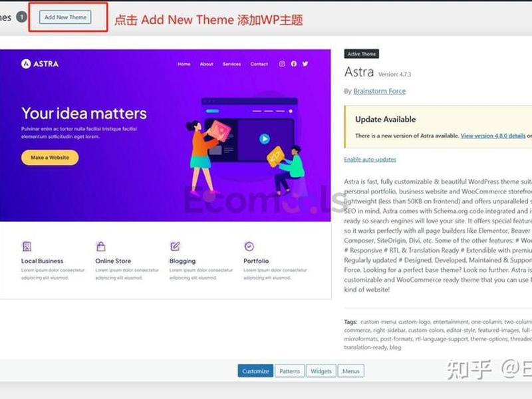Click the Astra theme title

[x=359, y=72]
